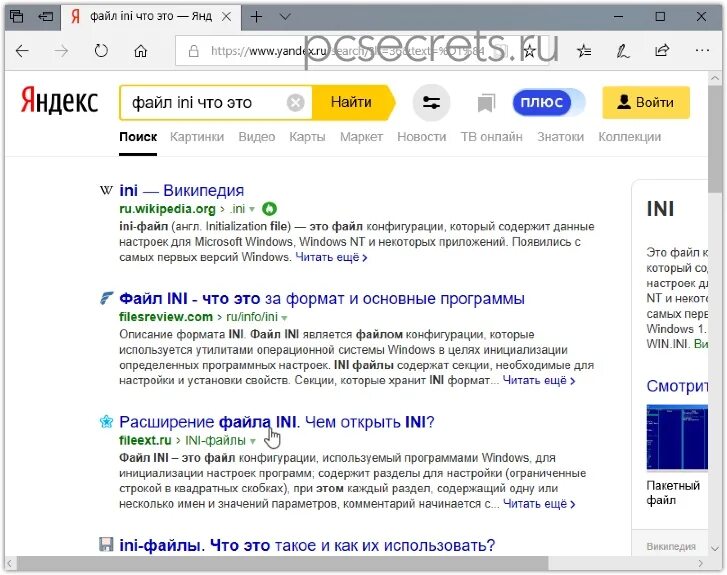The width and height of the screenshot is (727, 575).
Task: Expand the .ini path dropdown arrow
Action: [252, 210]
